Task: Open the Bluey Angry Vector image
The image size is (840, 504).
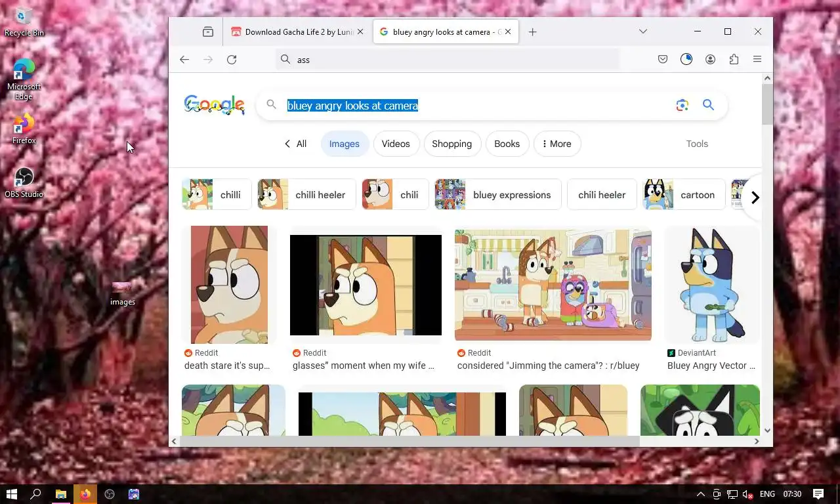Action: 712,285
